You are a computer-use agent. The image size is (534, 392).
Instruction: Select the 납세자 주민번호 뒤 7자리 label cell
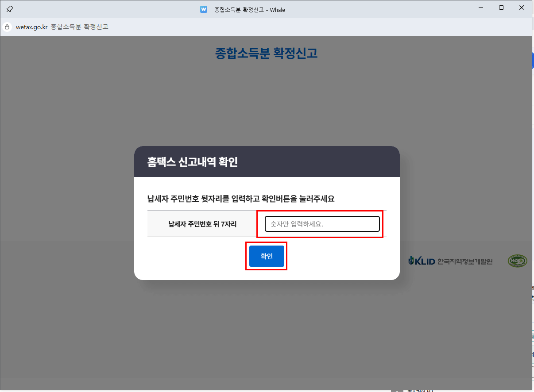coord(201,223)
